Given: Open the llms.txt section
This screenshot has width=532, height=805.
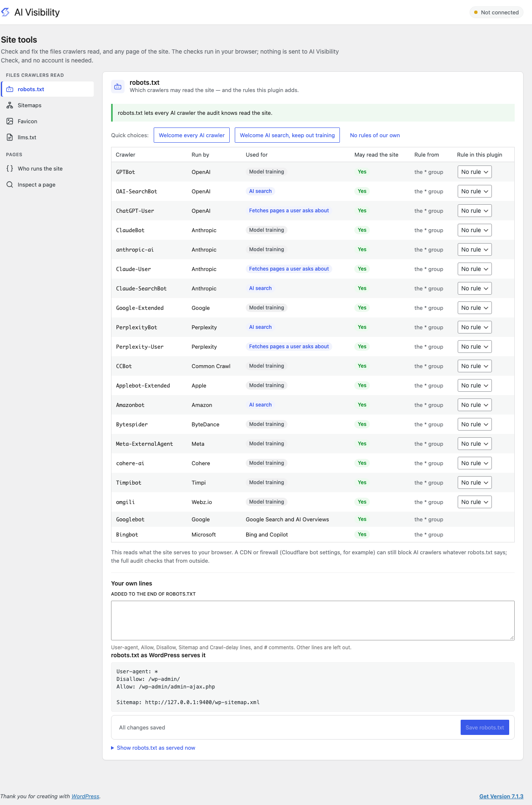Looking at the screenshot, I should coord(47,138).
